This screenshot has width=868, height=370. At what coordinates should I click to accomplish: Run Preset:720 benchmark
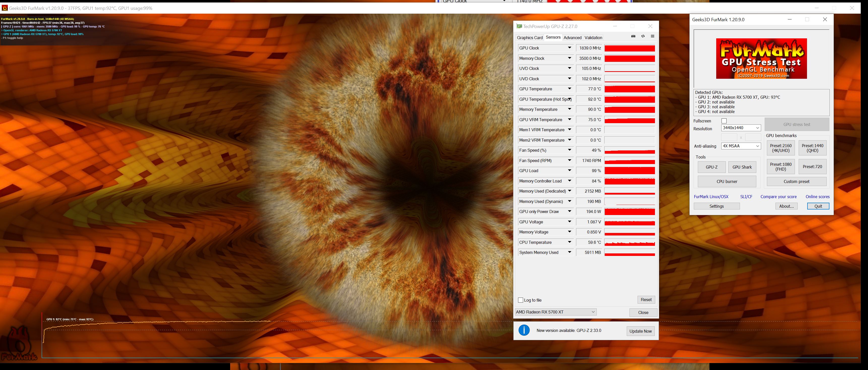pyautogui.click(x=812, y=167)
